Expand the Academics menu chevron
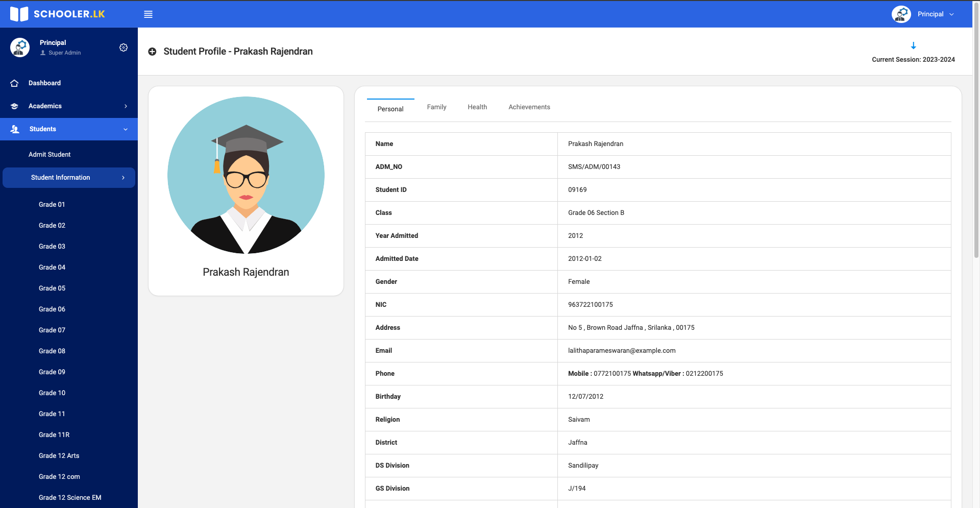Viewport: 980px width, 508px height. coord(126,106)
